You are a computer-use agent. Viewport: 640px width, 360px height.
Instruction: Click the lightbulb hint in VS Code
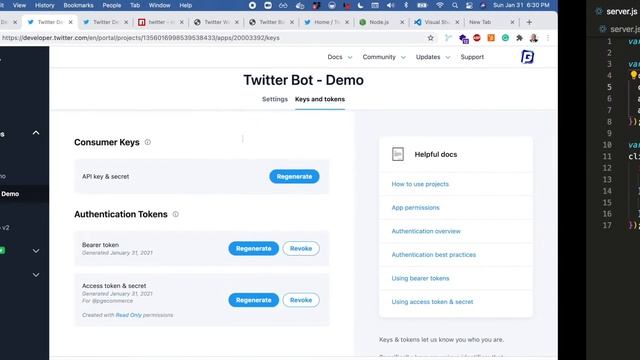pyautogui.click(x=633, y=75)
